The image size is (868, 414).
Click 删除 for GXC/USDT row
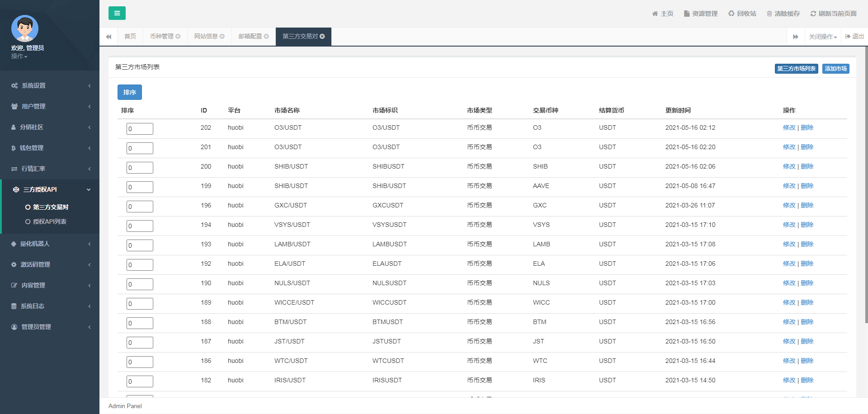[807, 205]
